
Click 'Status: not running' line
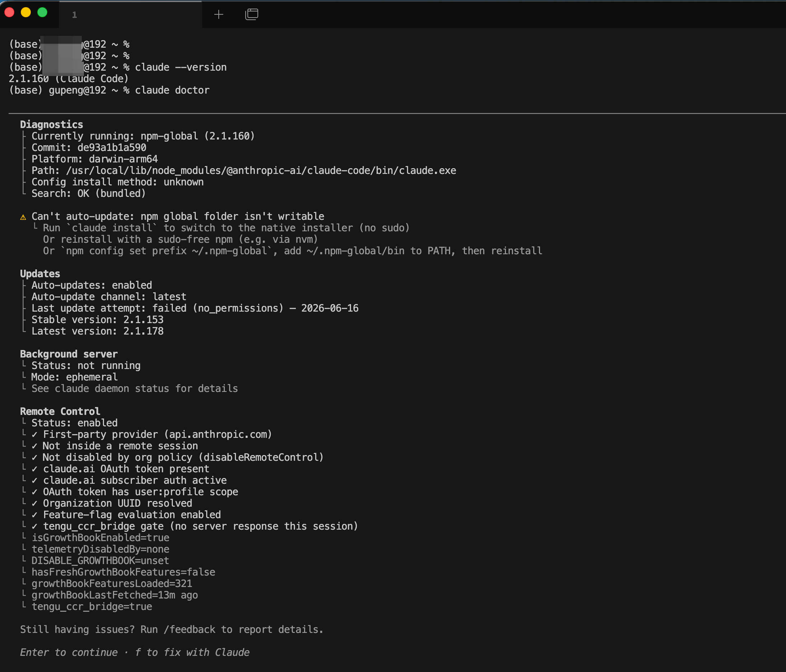pyautogui.click(x=86, y=366)
